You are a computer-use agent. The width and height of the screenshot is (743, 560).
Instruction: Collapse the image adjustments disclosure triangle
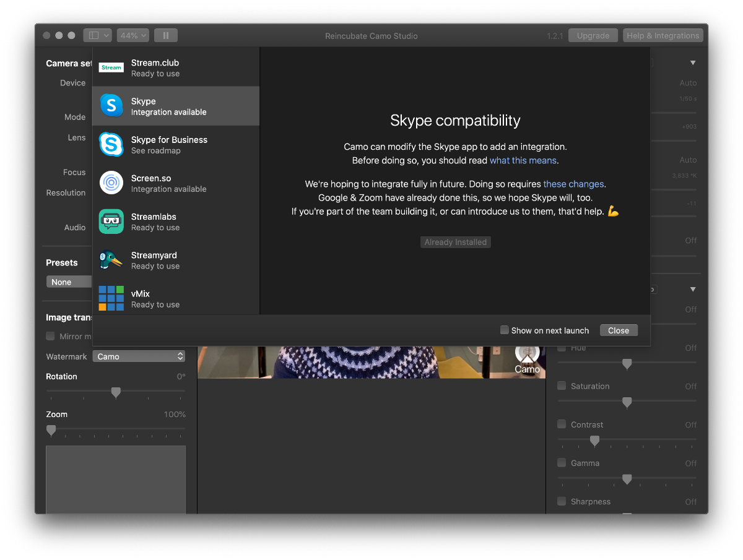(x=693, y=290)
